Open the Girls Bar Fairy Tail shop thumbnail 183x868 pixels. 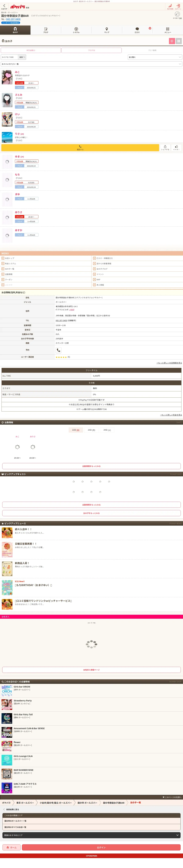(x=7, y=718)
